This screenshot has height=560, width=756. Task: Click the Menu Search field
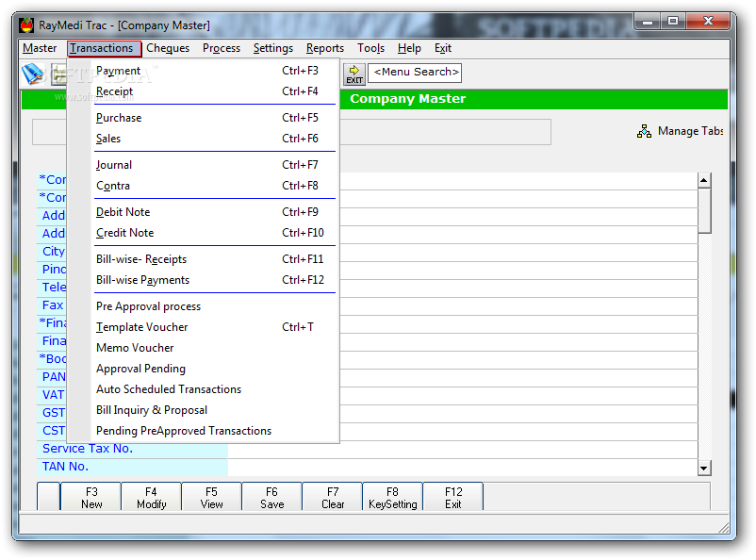(415, 73)
